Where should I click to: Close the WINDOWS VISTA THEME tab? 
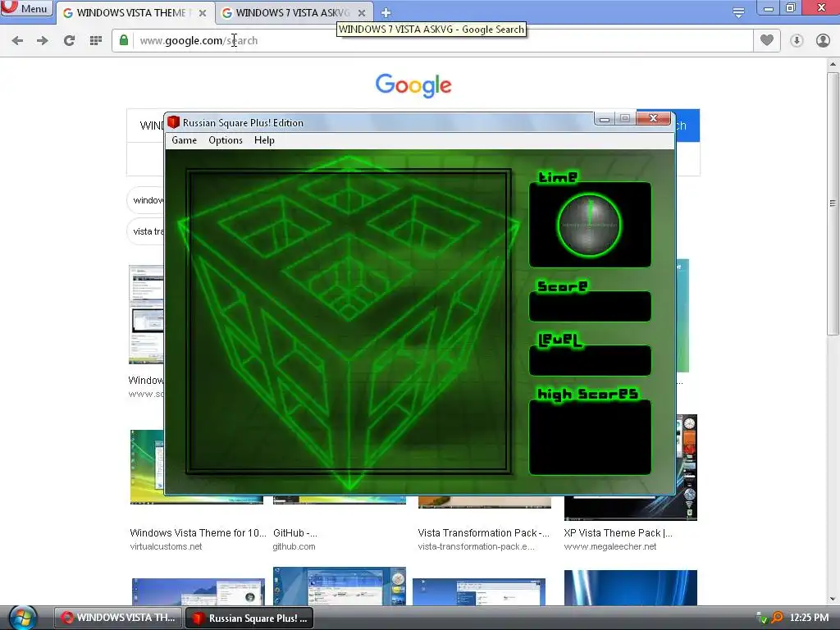[203, 13]
